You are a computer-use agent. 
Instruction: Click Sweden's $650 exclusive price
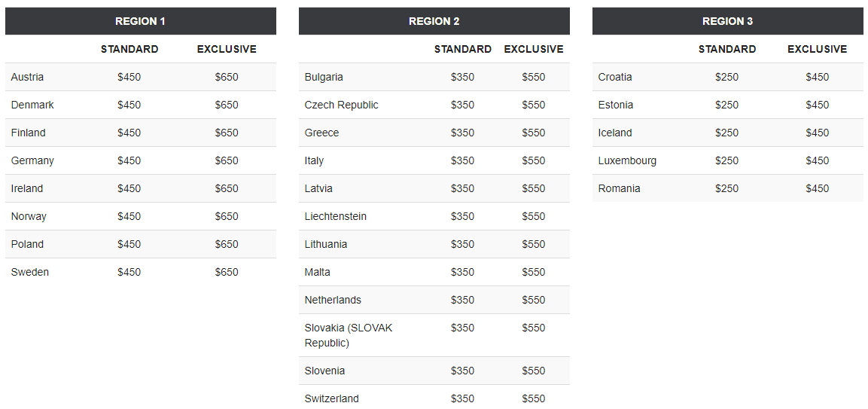coord(227,272)
